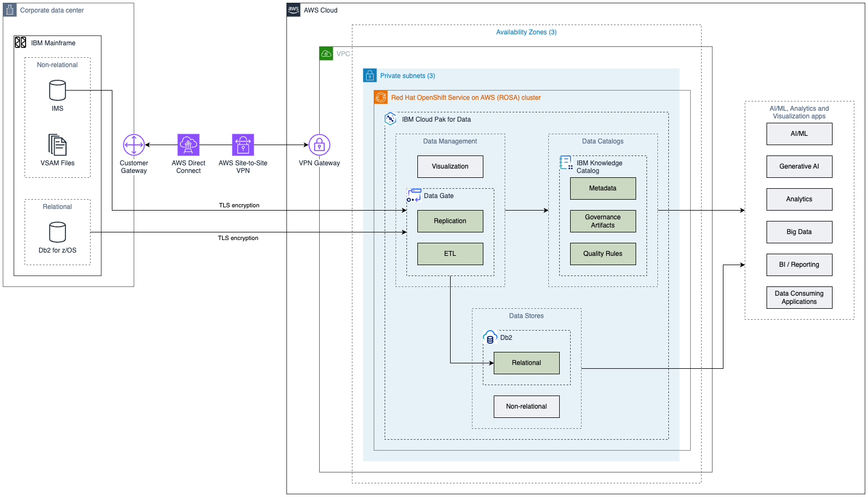The image size is (868, 497).
Task: Click the IBM Cloud Pak for Data icon
Action: click(391, 119)
